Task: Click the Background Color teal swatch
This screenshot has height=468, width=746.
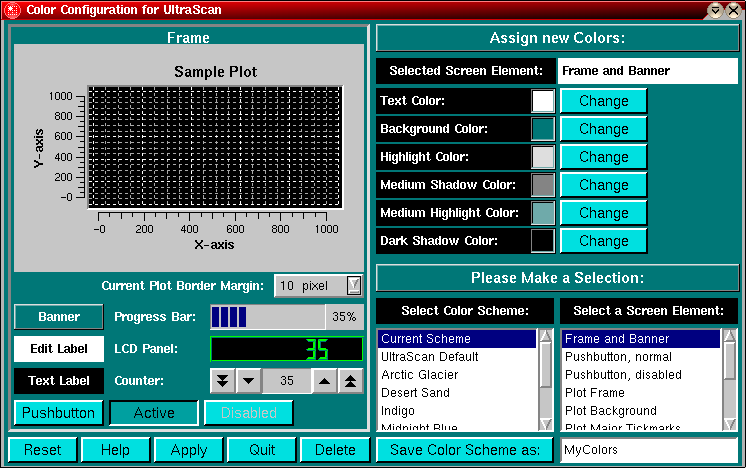Action: [x=543, y=129]
